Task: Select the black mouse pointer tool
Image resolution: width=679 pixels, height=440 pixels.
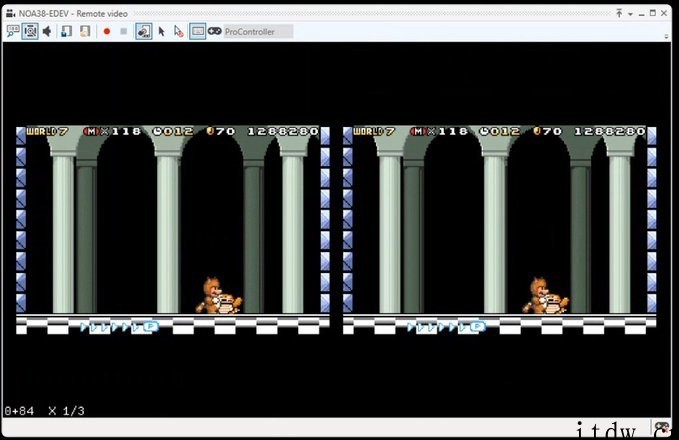Action: (x=162, y=31)
